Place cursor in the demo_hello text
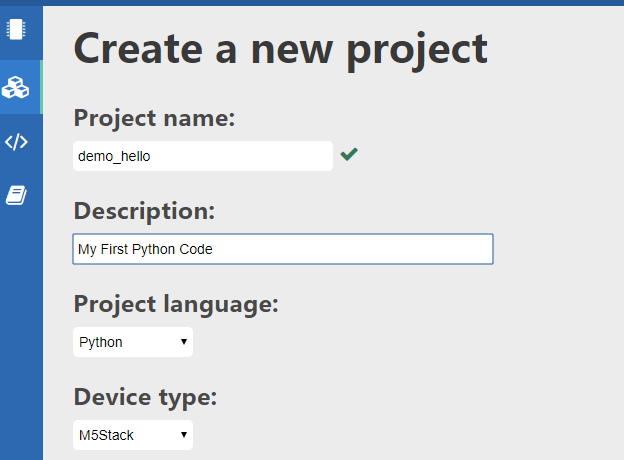 [114, 156]
